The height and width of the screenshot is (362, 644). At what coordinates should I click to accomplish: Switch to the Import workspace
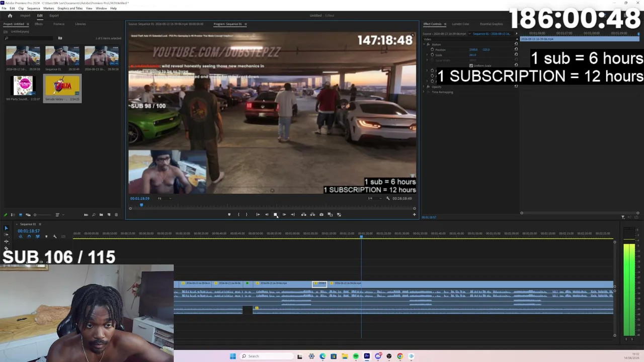(x=25, y=16)
